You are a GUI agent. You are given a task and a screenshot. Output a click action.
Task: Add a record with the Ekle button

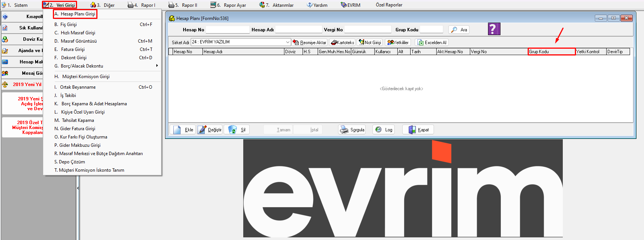coord(183,130)
